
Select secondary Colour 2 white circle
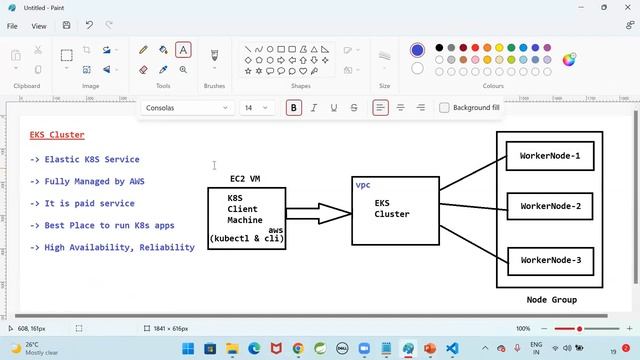click(417, 68)
